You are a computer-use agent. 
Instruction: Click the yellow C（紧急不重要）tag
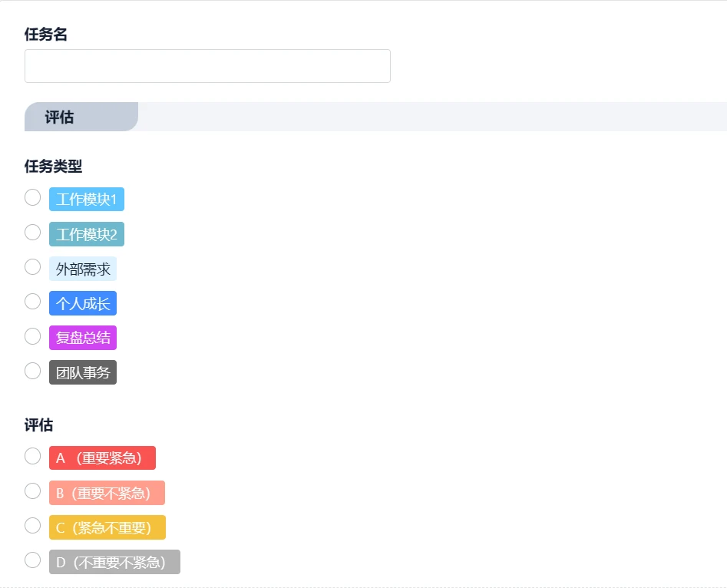(107, 527)
